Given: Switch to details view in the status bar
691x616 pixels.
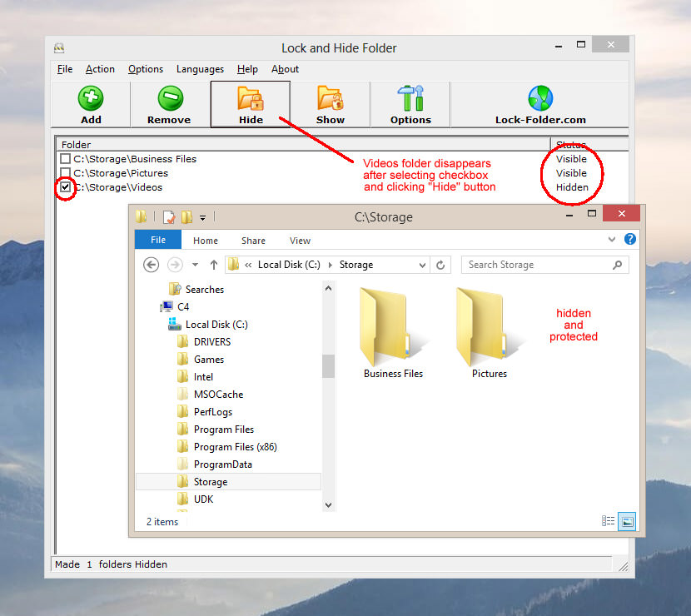Looking at the screenshot, I should [609, 520].
